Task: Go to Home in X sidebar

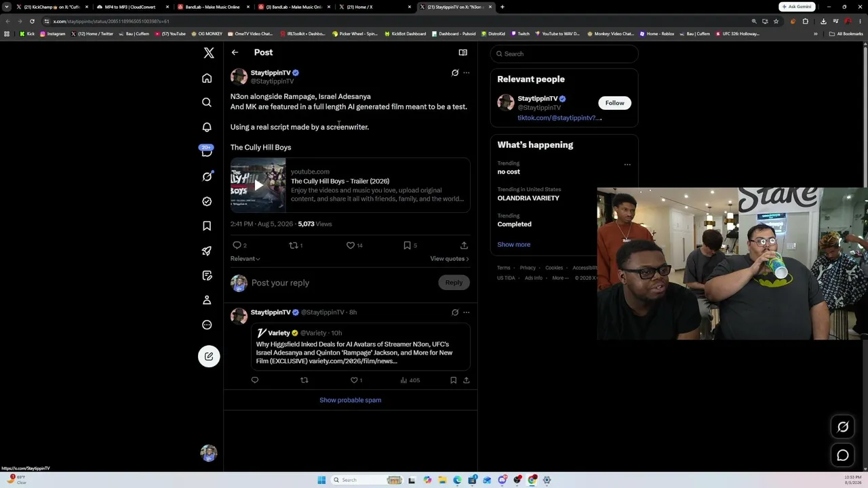Action: click(x=207, y=79)
